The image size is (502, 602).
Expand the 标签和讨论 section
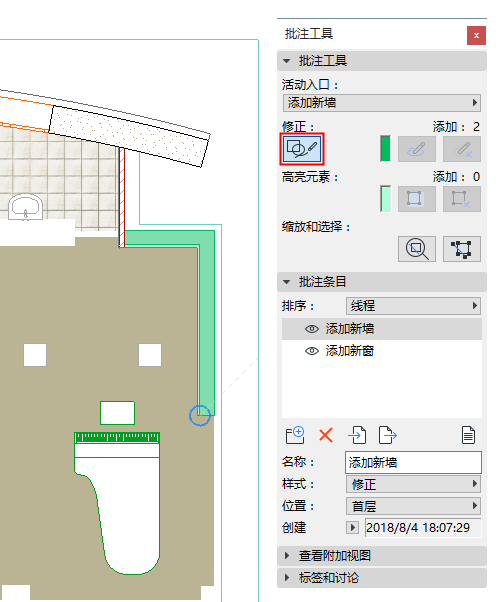pyautogui.click(x=382, y=578)
